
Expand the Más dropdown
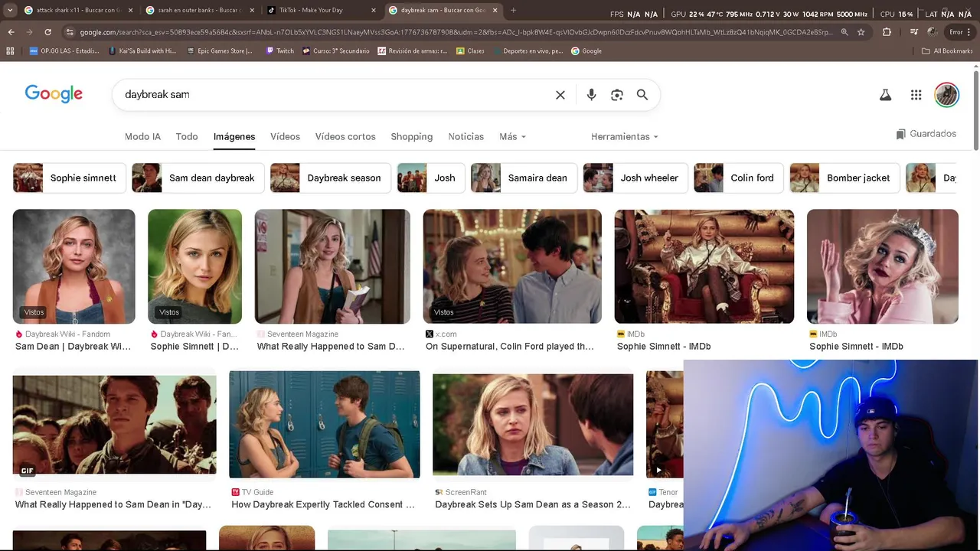point(512,136)
